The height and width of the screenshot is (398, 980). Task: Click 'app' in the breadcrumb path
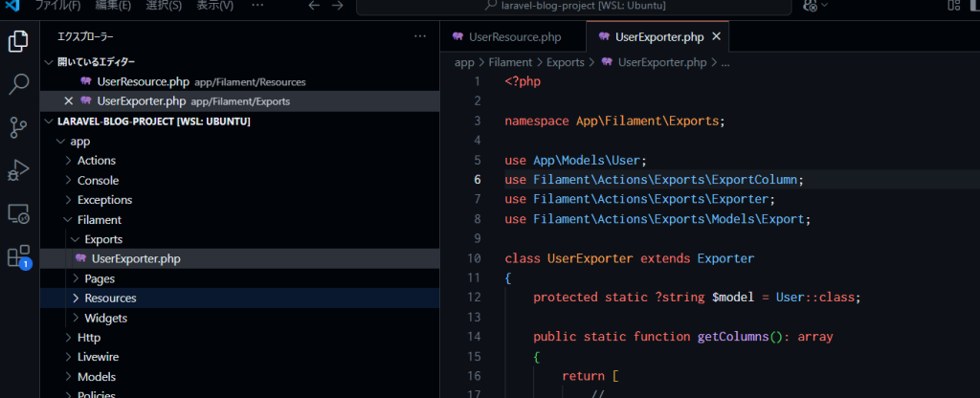click(x=464, y=62)
